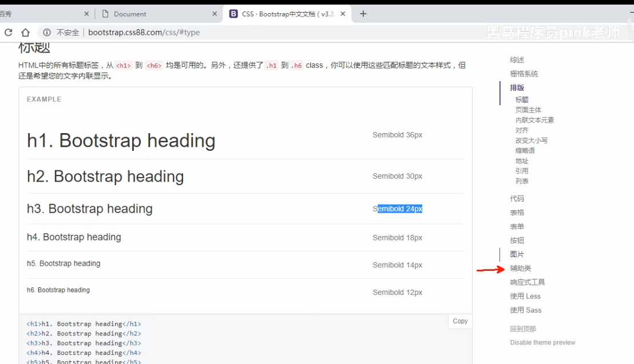Click the h6. Bootstrap heading example text

(x=58, y=290)
